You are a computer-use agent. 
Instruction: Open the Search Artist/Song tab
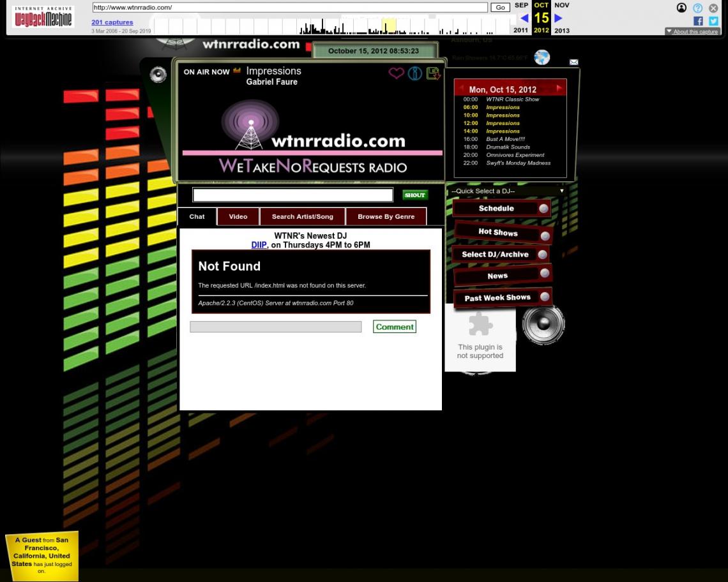coord(302,217)
